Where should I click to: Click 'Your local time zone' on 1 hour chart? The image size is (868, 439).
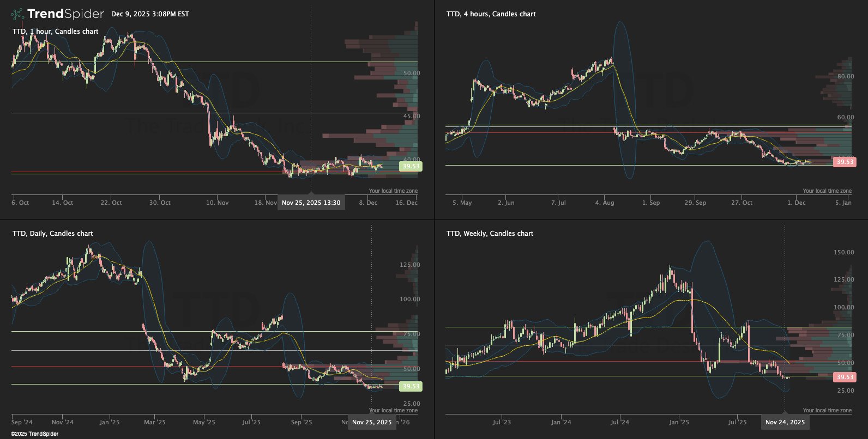click(x=393, y=191)
